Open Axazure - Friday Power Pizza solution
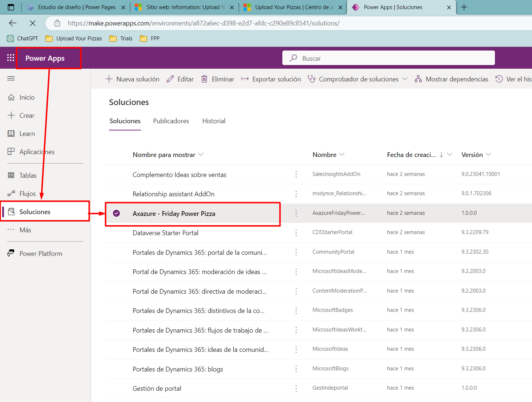Screen dimensions: 532x402 [174, 214]
